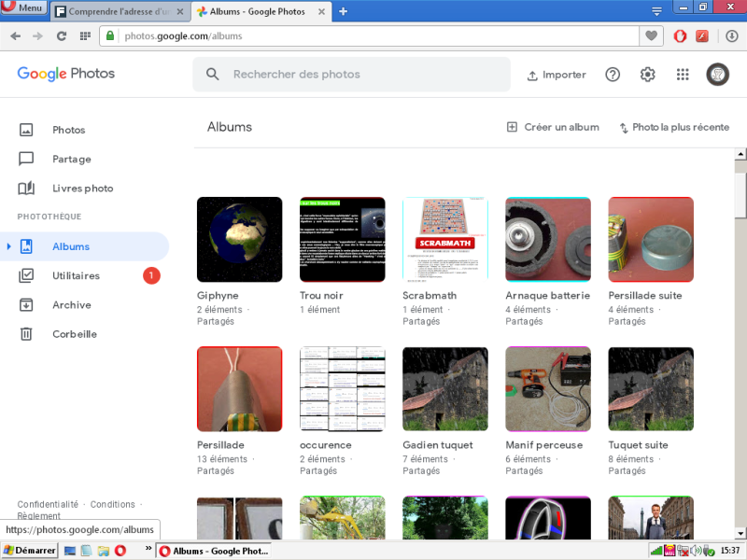Image resolution: width=747 pixels, height=560 pixels.
Task: Select Albums in the sidebar
Action: pyautogui.click(x=85, y=246)
